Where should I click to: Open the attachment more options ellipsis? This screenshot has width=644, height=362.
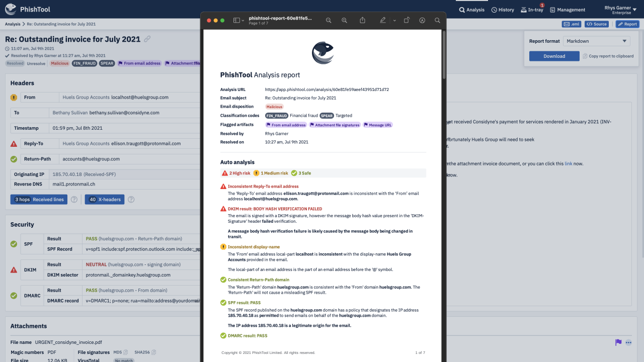(x=628, y=342)
